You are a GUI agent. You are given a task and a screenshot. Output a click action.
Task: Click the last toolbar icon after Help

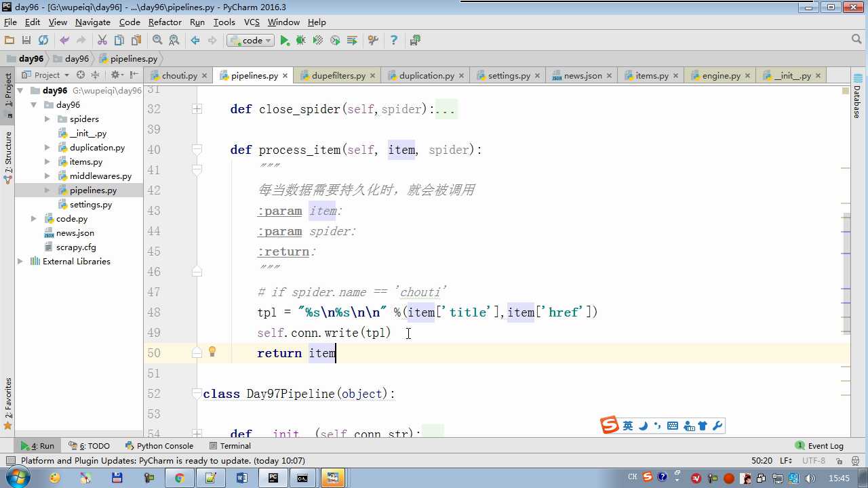point(415,41)
